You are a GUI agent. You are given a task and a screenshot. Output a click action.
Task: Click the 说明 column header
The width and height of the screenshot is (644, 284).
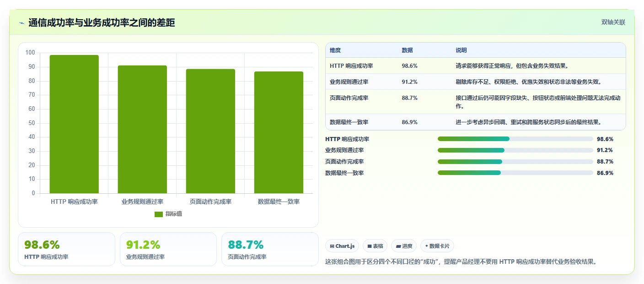click(x=461, y=50)
